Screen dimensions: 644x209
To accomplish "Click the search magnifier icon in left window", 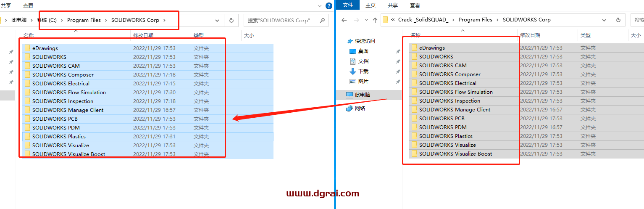I will pyautogui.click(x=322, y=20).
